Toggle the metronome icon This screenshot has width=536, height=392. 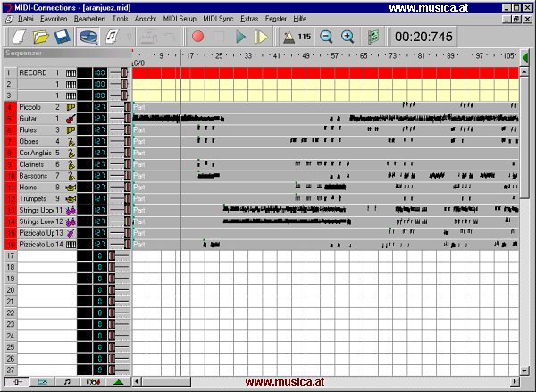pyautogui.click(x=289, y=37)
